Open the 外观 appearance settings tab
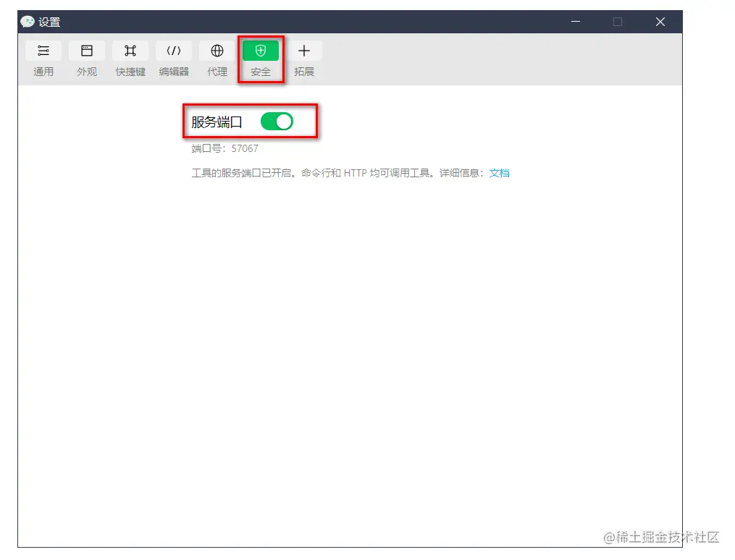The width and height of the screenshot is (735, 560). click(87, 59)
